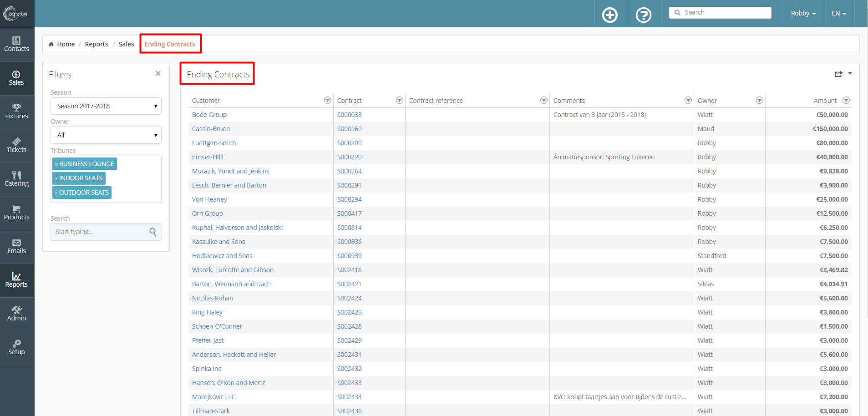
Task: Open the Owner filter dropdown
Action: (106, 135)
